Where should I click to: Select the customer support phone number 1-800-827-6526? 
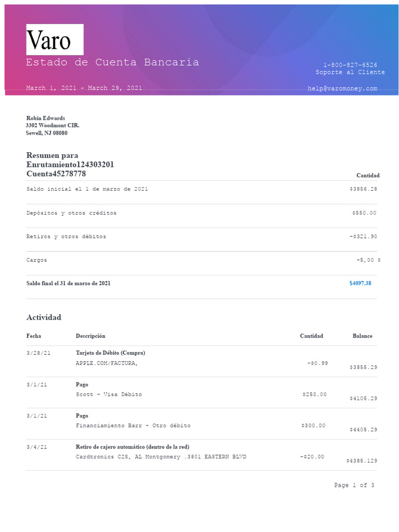(350, 65)
